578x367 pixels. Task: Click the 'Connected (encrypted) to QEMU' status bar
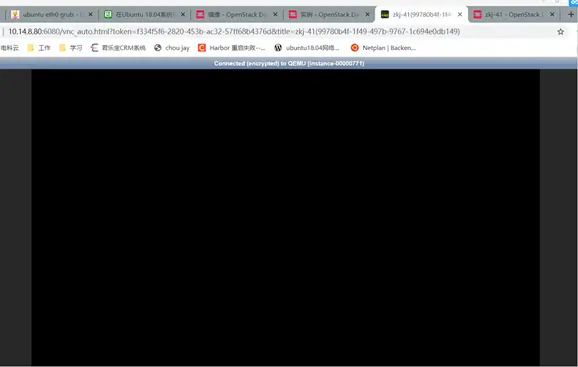[289, 63]
